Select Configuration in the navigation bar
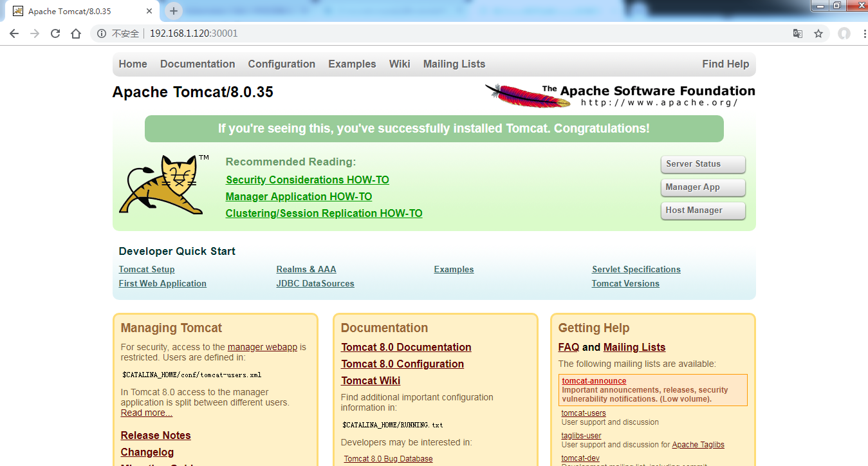The image size is (868, 466). coord(281,64)
